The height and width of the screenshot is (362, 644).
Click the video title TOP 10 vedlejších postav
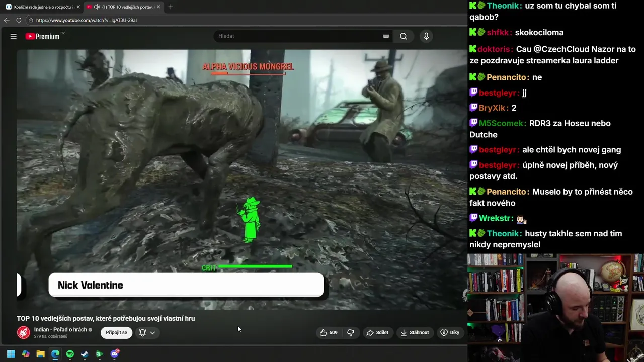[x=106, y=318]
